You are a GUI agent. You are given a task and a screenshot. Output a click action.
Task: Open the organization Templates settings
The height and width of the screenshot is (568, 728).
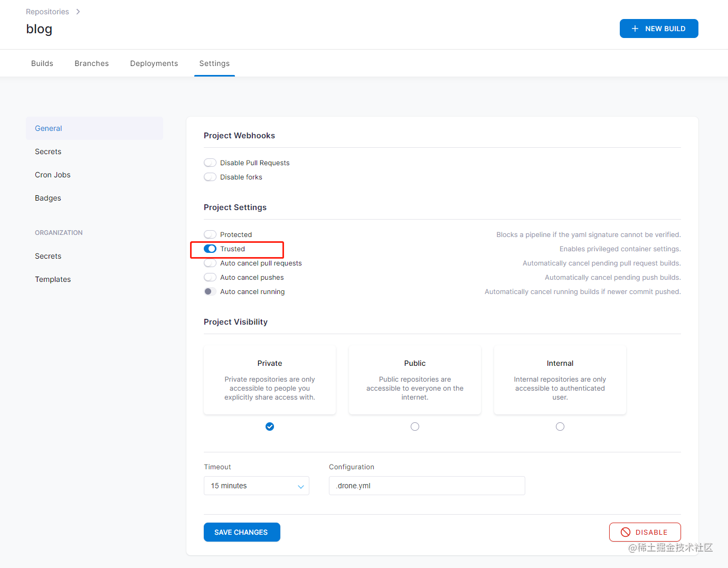click(53, 279)
